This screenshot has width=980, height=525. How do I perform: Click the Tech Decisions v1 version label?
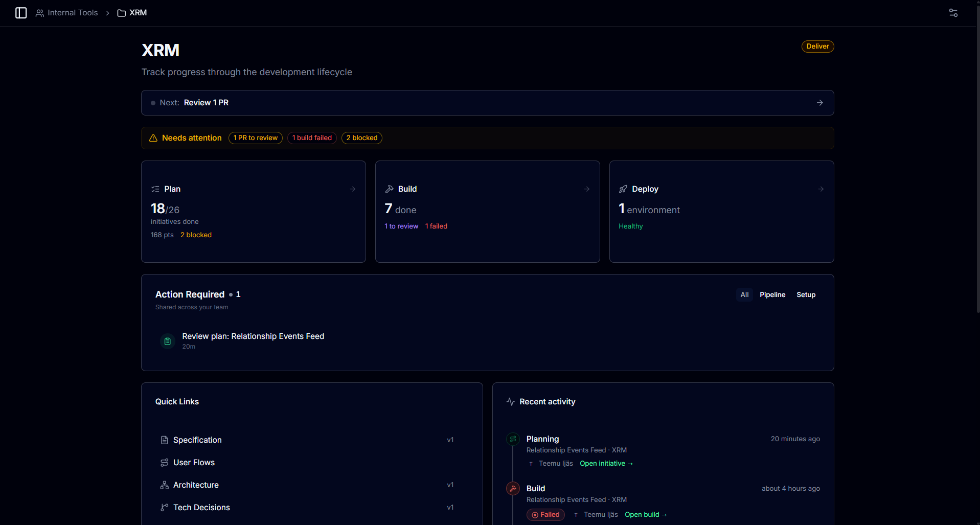[x=450, y=508]
